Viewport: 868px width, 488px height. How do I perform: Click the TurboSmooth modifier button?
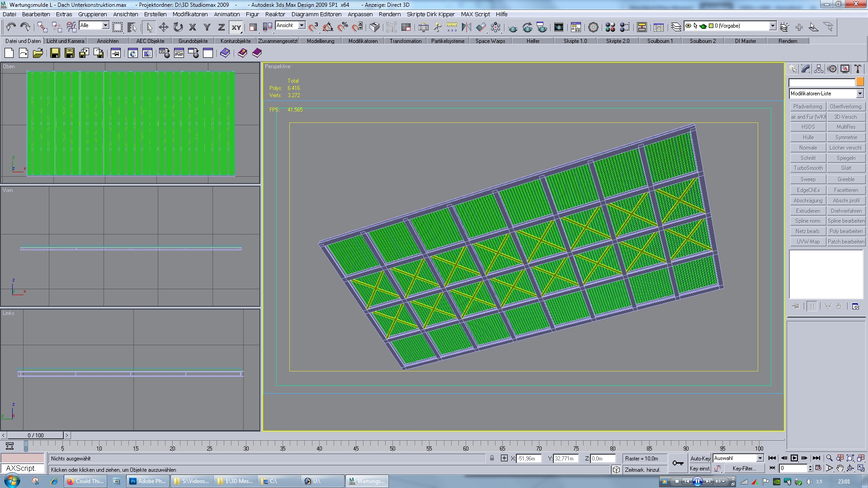(808, 168)
